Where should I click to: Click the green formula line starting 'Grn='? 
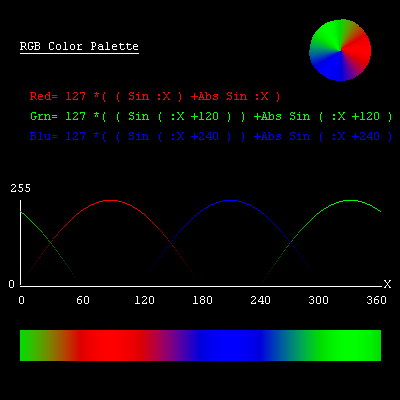coord(211,116)
